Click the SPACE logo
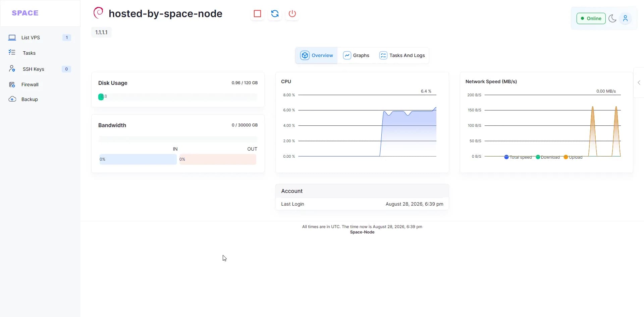The height and width of the screenshot is (317, 644). coord(25,13)
